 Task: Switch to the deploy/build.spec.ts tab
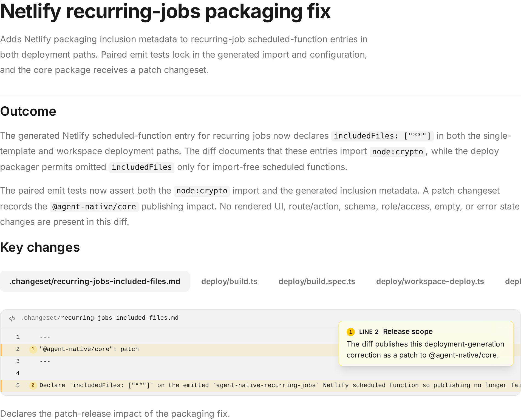tap(317, 281)
